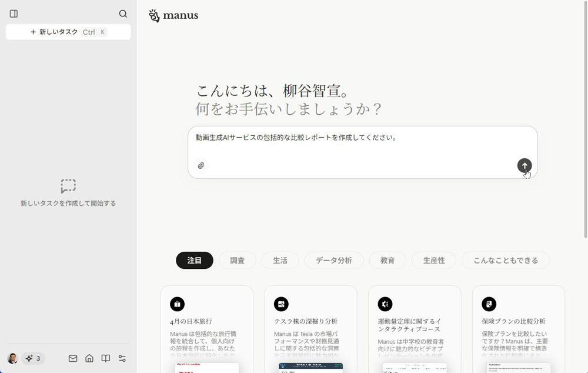The height and width of the screenshot is (373, 588).
Task: Open the book knowledge icon
Action: coord(106,358)
